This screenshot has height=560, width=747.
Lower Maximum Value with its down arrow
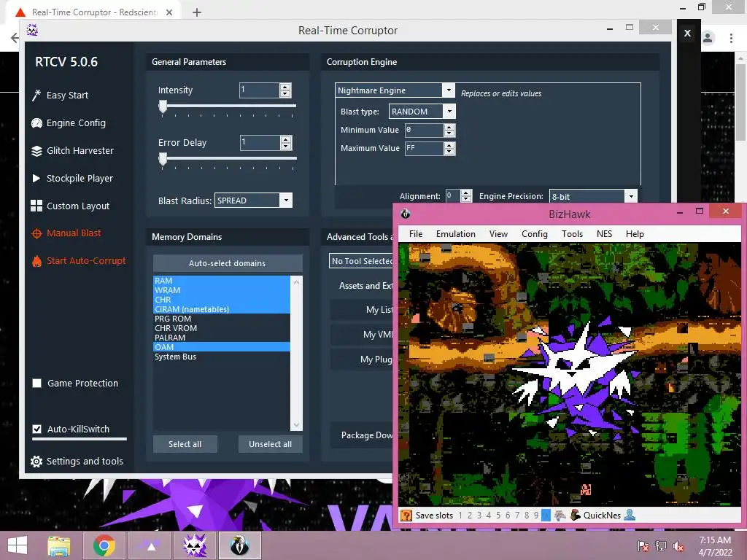(449, 152)
